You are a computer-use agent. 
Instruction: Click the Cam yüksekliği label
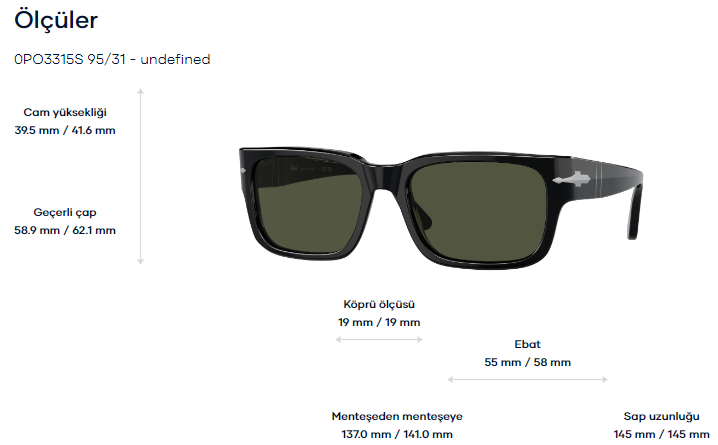(65, 113)
